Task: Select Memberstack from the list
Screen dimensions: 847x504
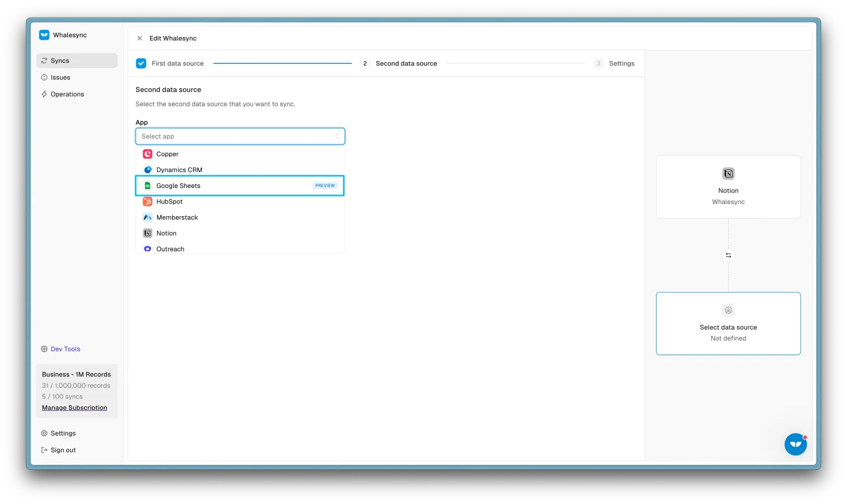Action: point(240,217)
